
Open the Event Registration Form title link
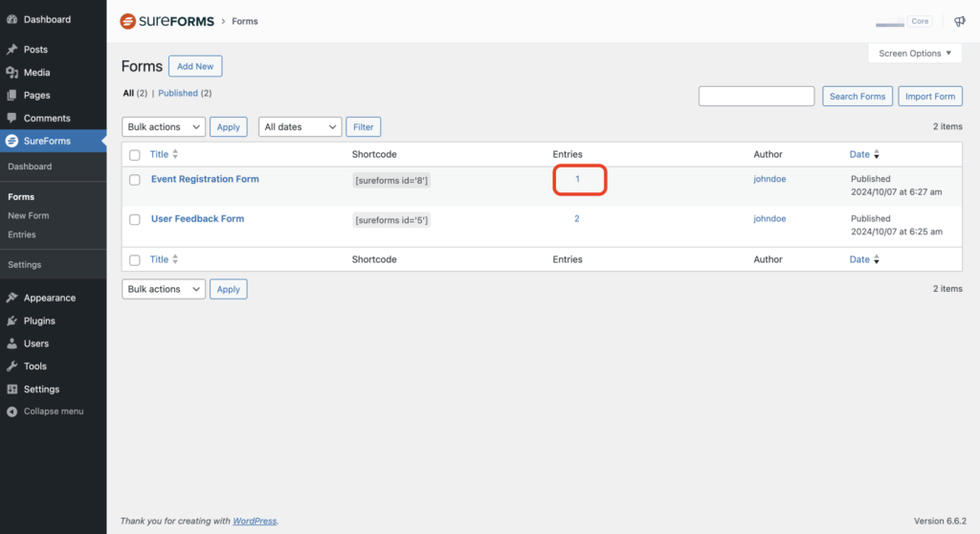point(205,179)
